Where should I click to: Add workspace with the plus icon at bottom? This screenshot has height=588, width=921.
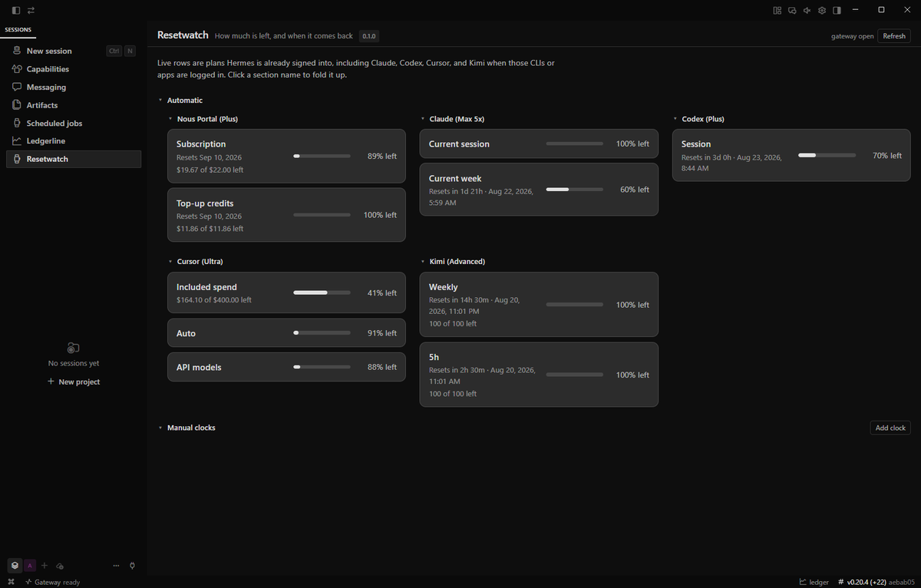(45, 566)
